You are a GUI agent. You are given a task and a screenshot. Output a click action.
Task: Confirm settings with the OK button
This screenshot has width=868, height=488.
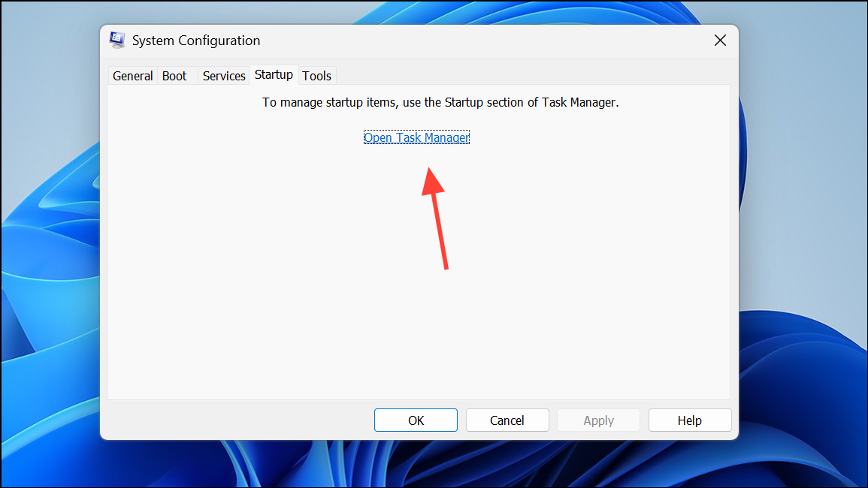[x=416, y=420]
